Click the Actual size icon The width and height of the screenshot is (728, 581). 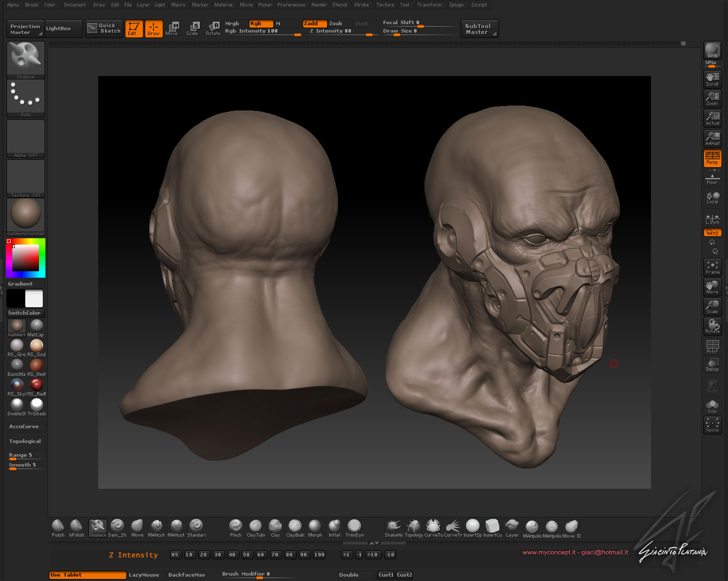(712, 118)
